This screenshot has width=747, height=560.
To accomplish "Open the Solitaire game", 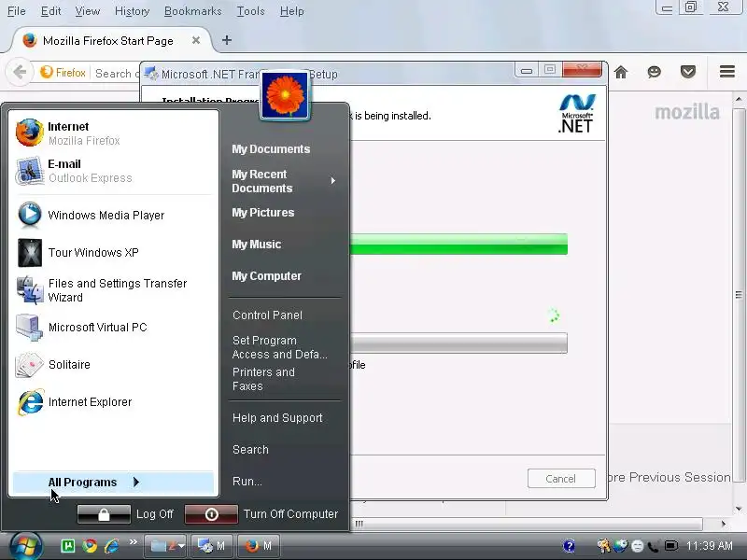I will 113,364.
